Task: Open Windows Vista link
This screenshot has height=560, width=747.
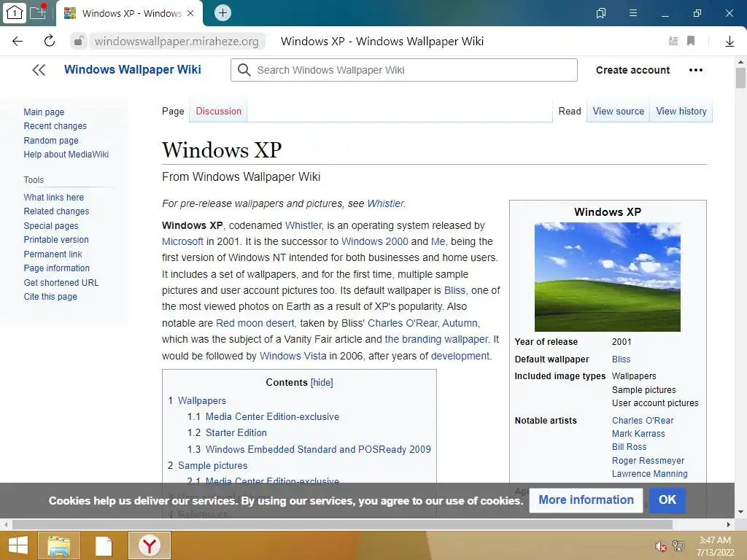Action: (293, 356)
